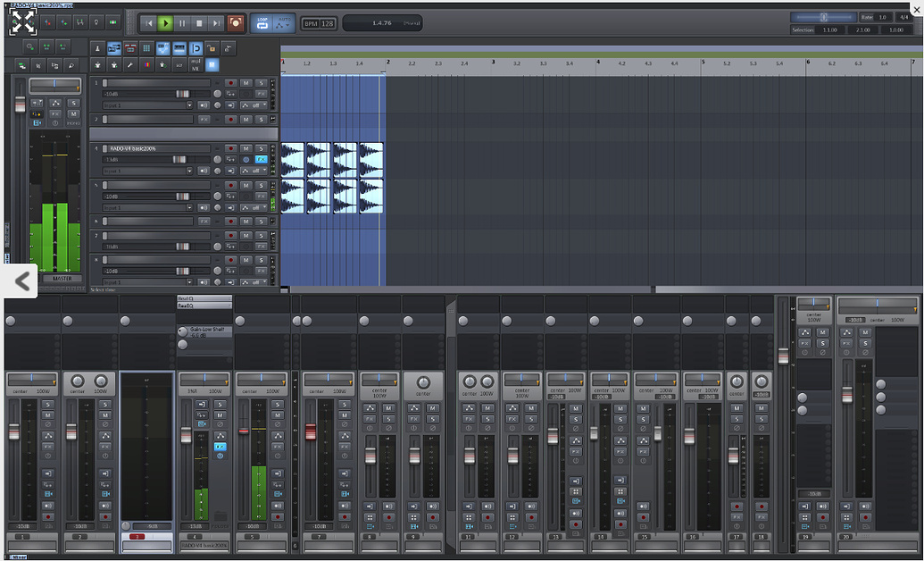Viewport: 924px width, 561px height.
Task: Mute track 2 in the track panel
Action: (x=246, y=119)
